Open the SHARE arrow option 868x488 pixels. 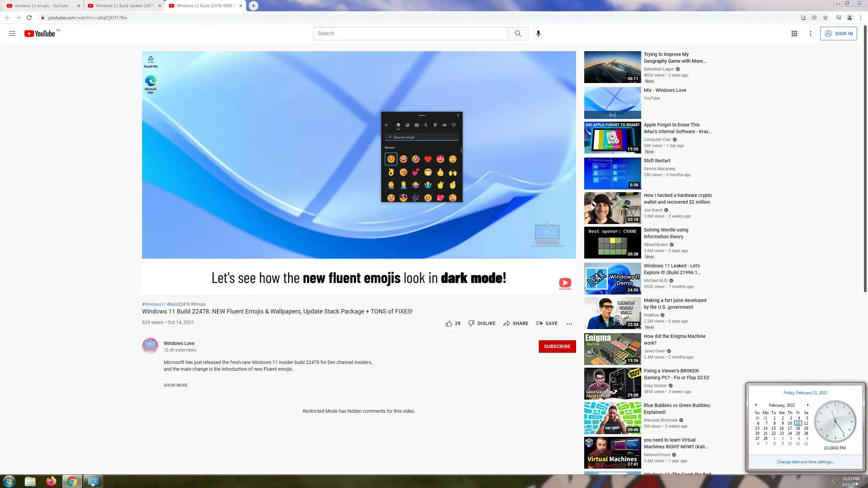[516, 323]
